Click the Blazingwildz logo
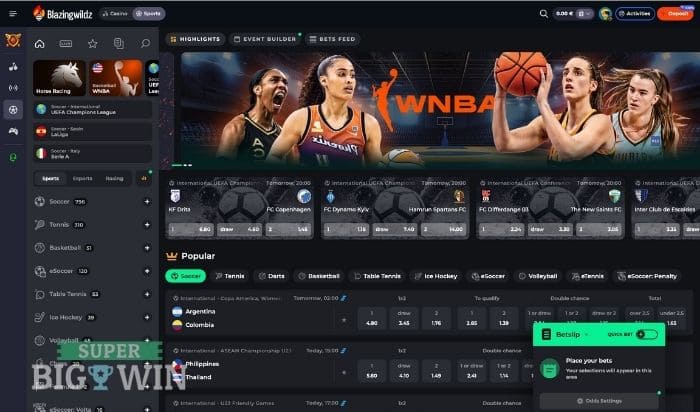 62,14
